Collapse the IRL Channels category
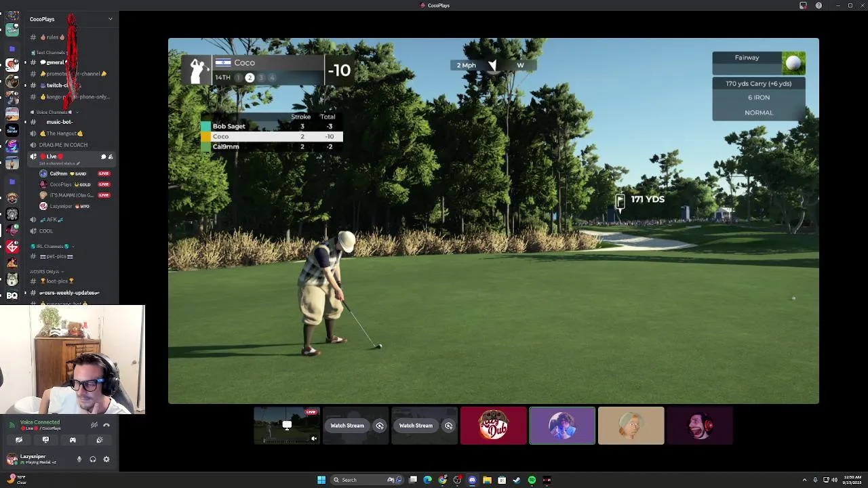This screenshot has height=488, width=868. coord(52,246)
